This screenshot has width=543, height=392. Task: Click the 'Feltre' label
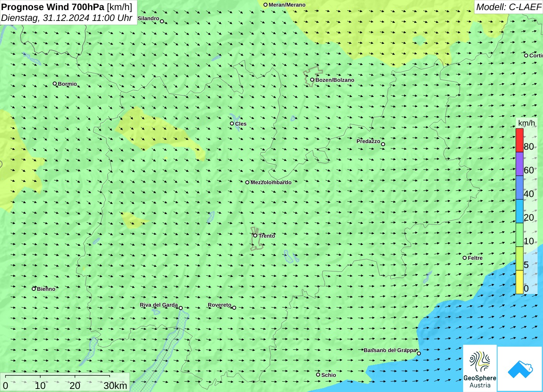[475, 258]
